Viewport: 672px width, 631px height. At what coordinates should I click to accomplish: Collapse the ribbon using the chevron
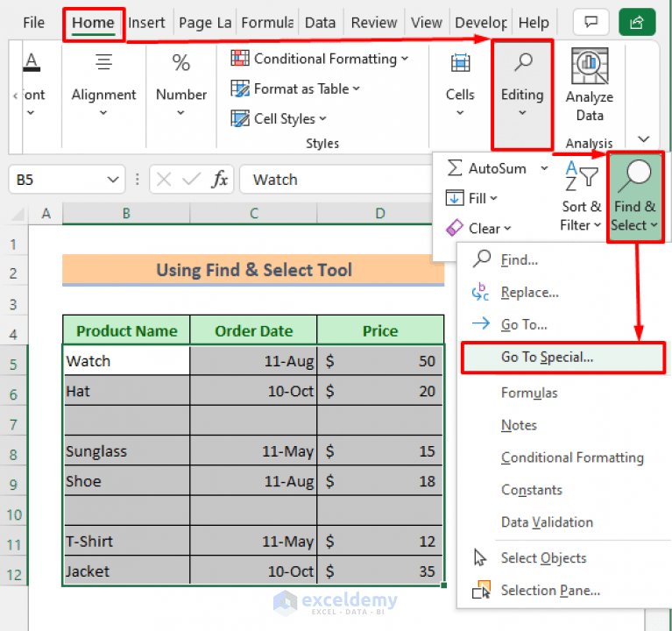click(644, 138)
